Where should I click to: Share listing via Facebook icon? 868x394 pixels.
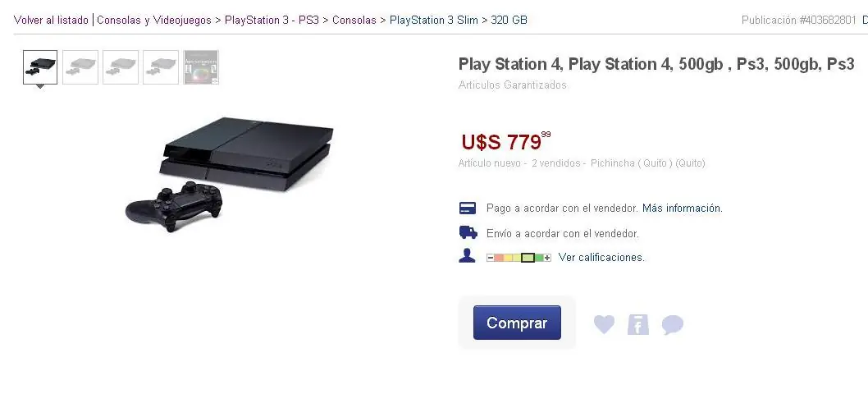tap(637, 324)
